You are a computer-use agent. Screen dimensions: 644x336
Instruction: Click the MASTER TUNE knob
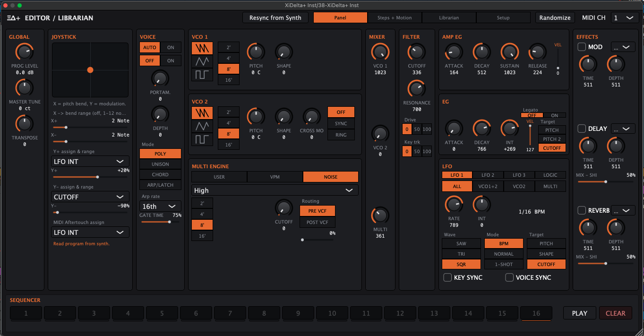pos(24,88)
